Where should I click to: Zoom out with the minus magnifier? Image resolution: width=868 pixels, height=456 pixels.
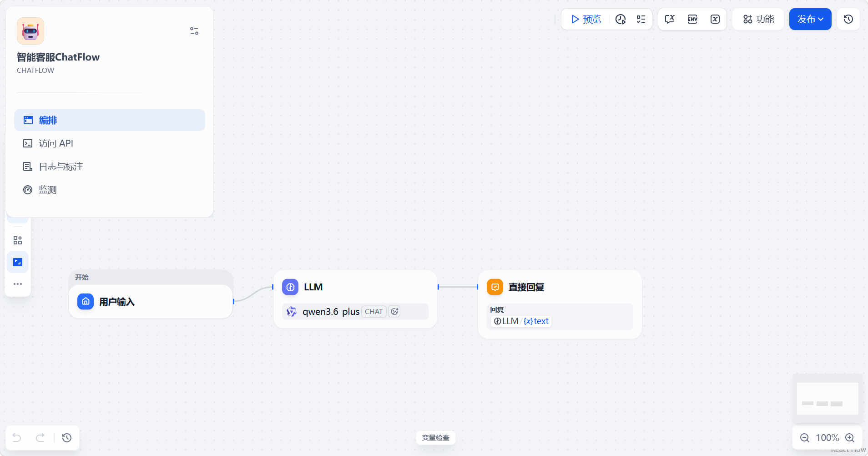pyautogui.click(x=805, y=438)
